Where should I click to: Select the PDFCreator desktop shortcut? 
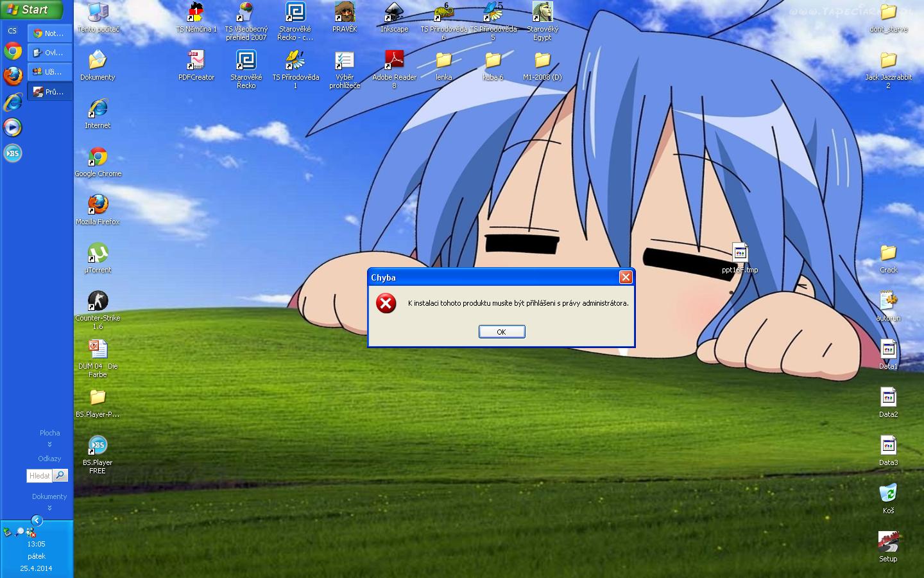[196, 66]
